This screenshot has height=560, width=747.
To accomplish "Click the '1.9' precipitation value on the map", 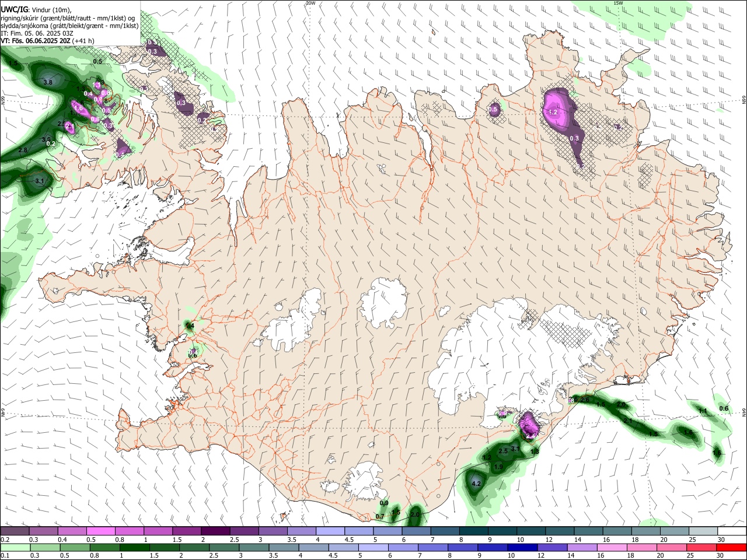I will tap(498, 467).
